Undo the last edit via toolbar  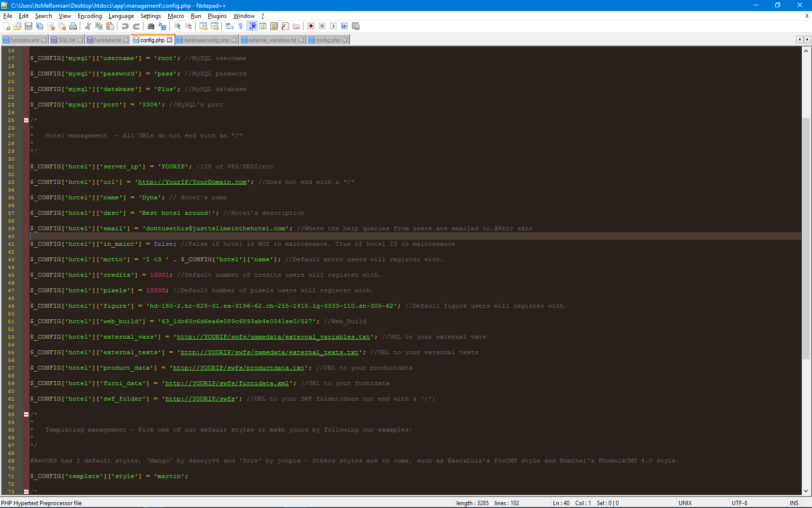pos(125,26)
